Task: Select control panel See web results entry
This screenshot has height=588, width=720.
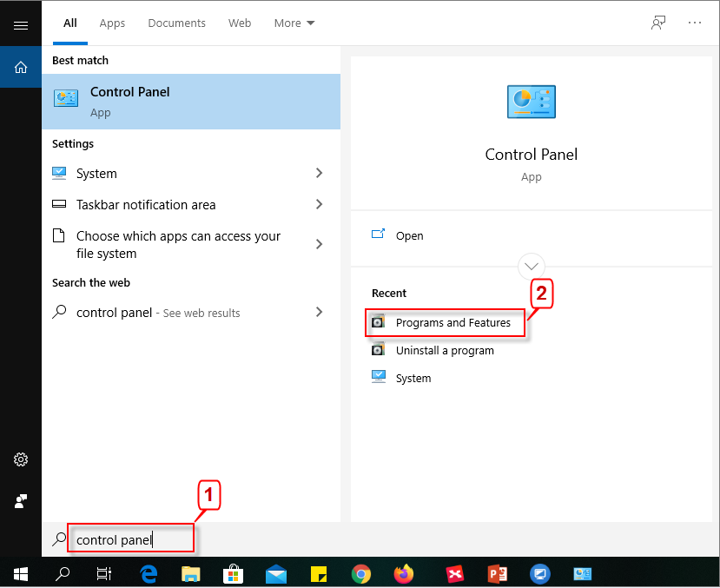Action: pyautogui.click(x=191, y=312)
